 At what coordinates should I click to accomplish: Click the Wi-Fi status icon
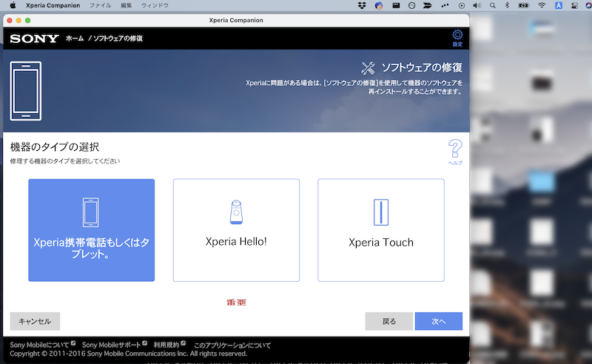click(542, 5)
